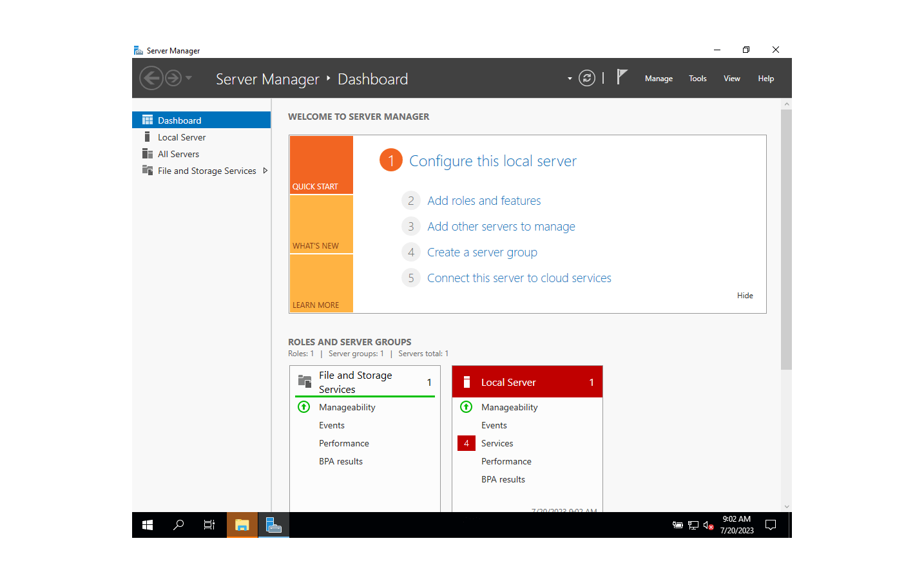This screenshot has height=581, width=924.
Task: Click the step 4 number circle
Action: [411, 252]
